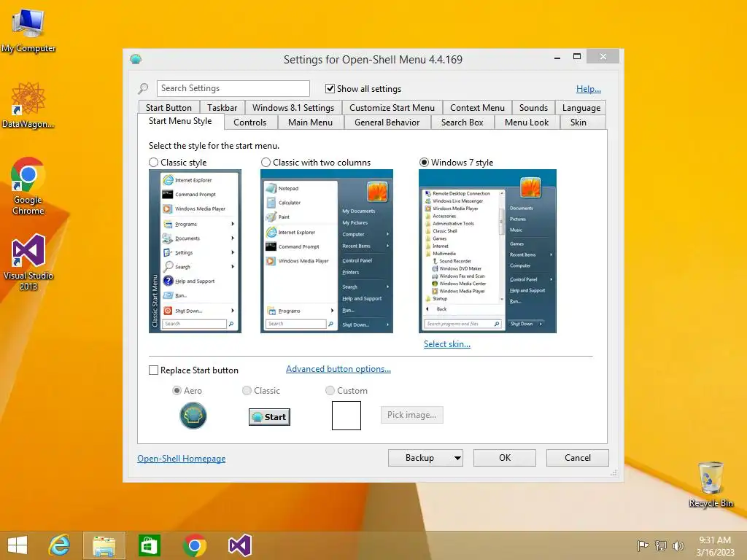Open the Customize Start Menu tab
The width and height of the screenshot is (747, 560).
[x=392, y=108]
